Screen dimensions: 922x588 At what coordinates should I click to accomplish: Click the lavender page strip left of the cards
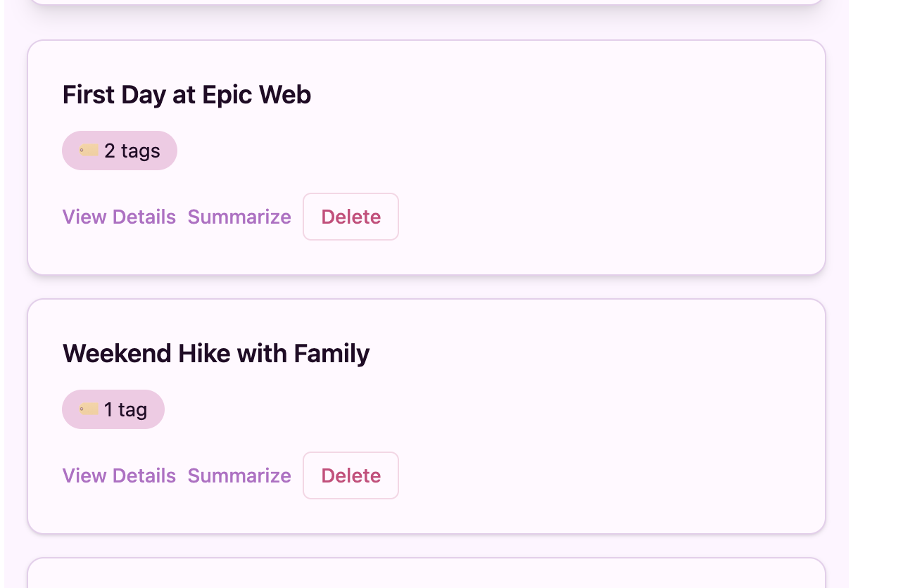[15, 281]
